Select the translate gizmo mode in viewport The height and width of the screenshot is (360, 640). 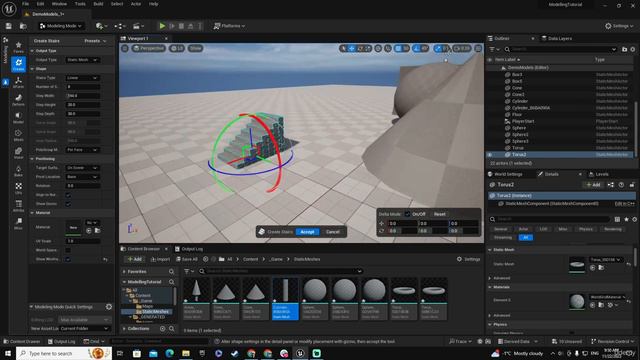pyautogui.click(x=351, y=48)
